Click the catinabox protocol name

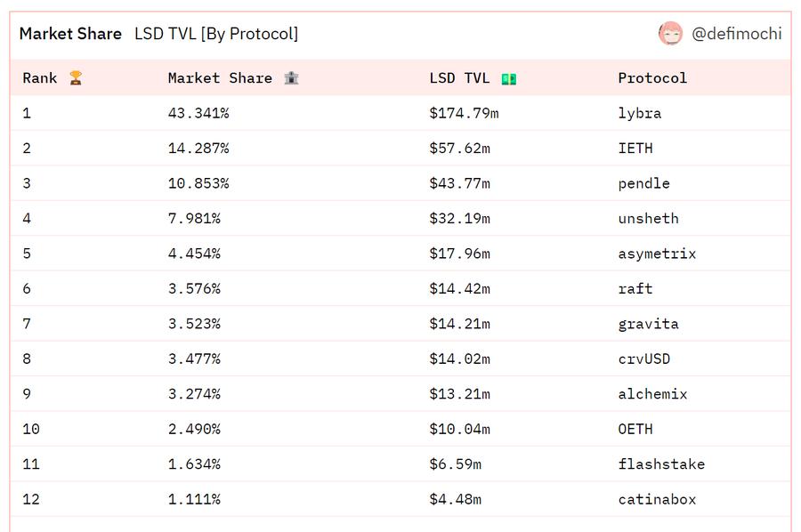point(657,499)
